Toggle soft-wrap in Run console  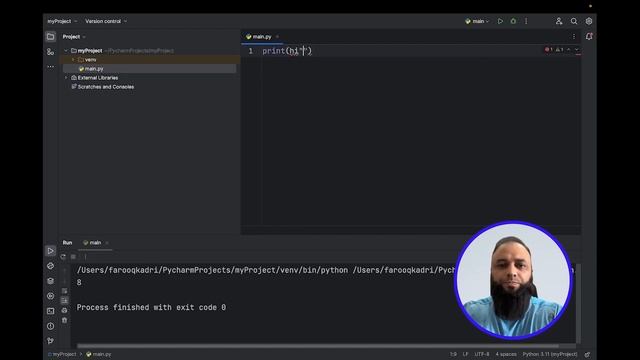point(64,291)
